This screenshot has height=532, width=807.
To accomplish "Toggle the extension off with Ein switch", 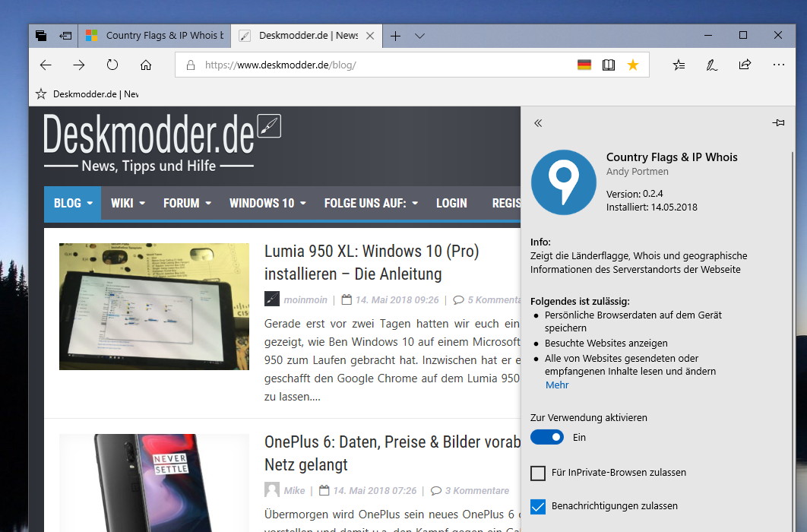I will pyautogui.click(x=547, y=437).
